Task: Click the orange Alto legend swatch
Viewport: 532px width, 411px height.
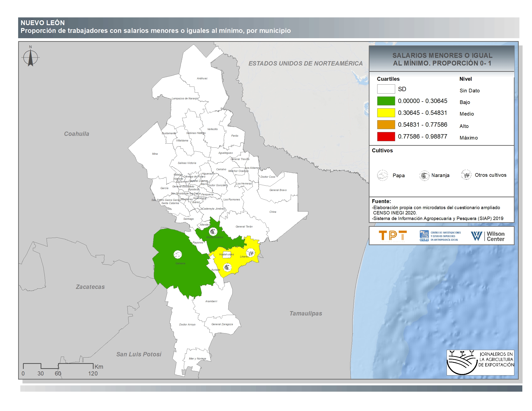Action: point(386,125)
